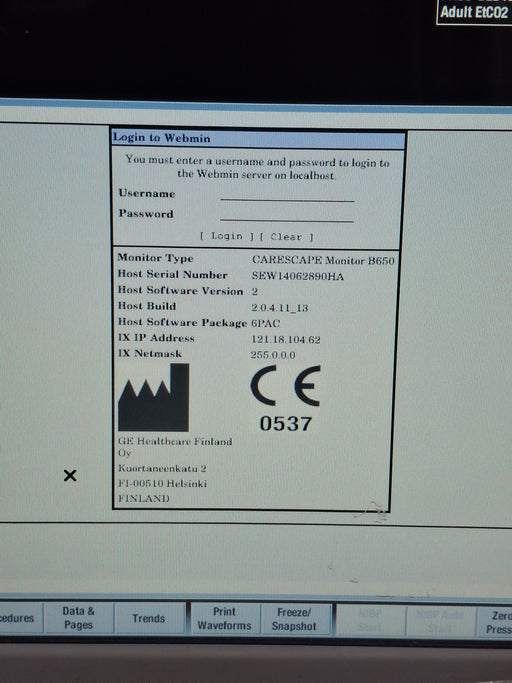Tap the grayed NIBP Start key

370,620
